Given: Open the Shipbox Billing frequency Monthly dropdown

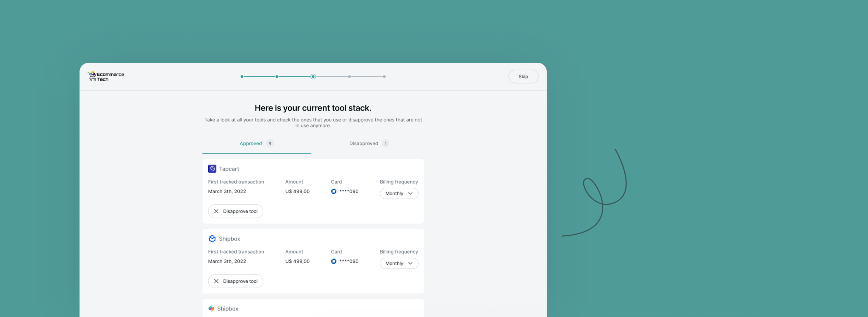Looking at the screenshot, I should click(x=399, y=263).
